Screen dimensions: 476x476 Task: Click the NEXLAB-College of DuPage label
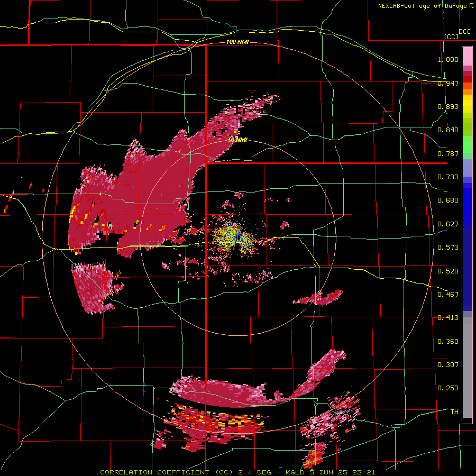tap(423, 6)
